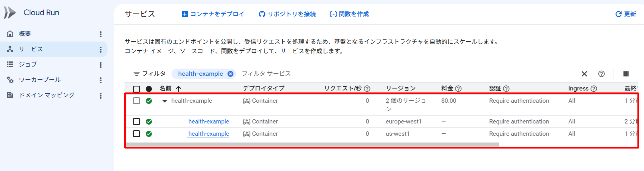The image size is (644, 171).
Task: Sort by 名前 column arrow
Action: [x=179, y=89]
